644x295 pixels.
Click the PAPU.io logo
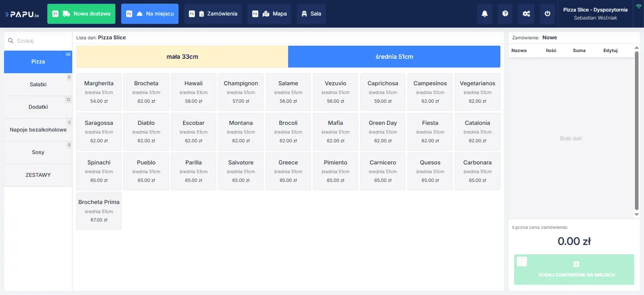click(22, 15)
